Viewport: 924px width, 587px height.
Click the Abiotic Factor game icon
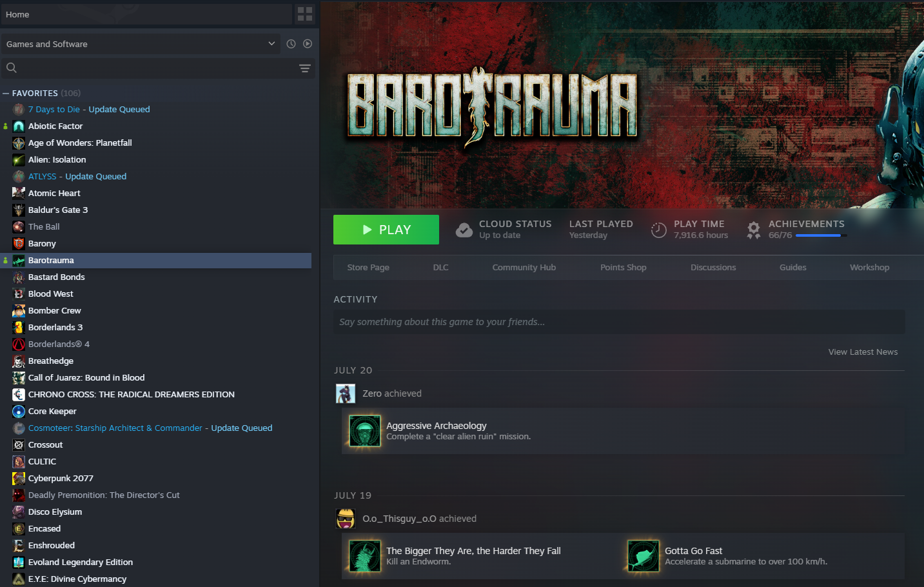click(x=19, y=126)
